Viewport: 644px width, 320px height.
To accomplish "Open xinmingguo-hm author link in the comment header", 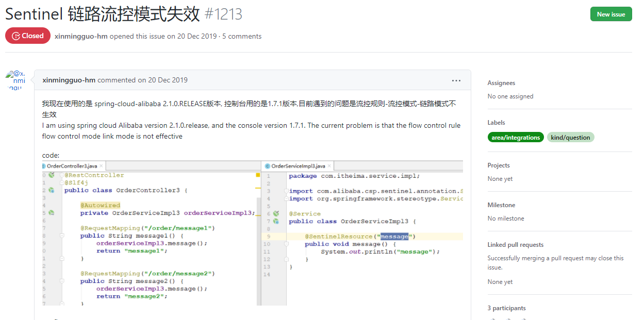I will coord(69,80).
